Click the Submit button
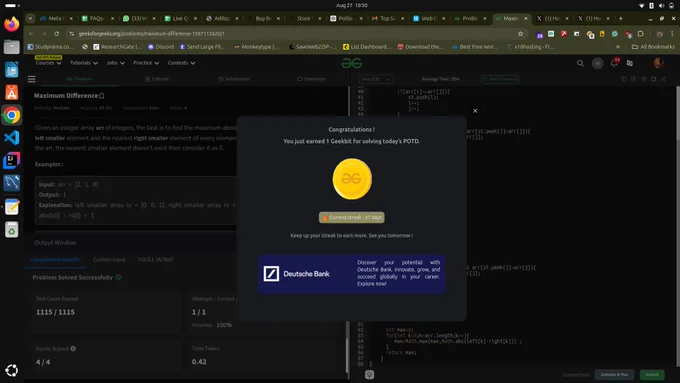This screenshot has height=383, width=680. pyautogui.click(x=652, y=374)
